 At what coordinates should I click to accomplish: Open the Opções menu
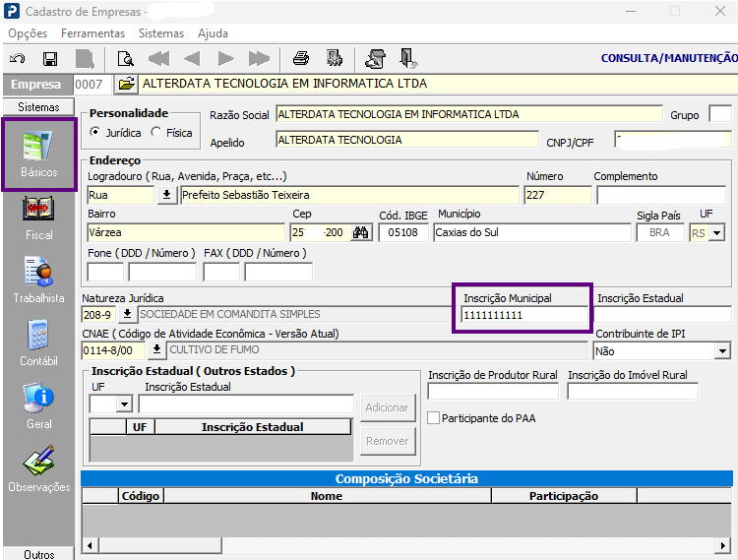28,33
